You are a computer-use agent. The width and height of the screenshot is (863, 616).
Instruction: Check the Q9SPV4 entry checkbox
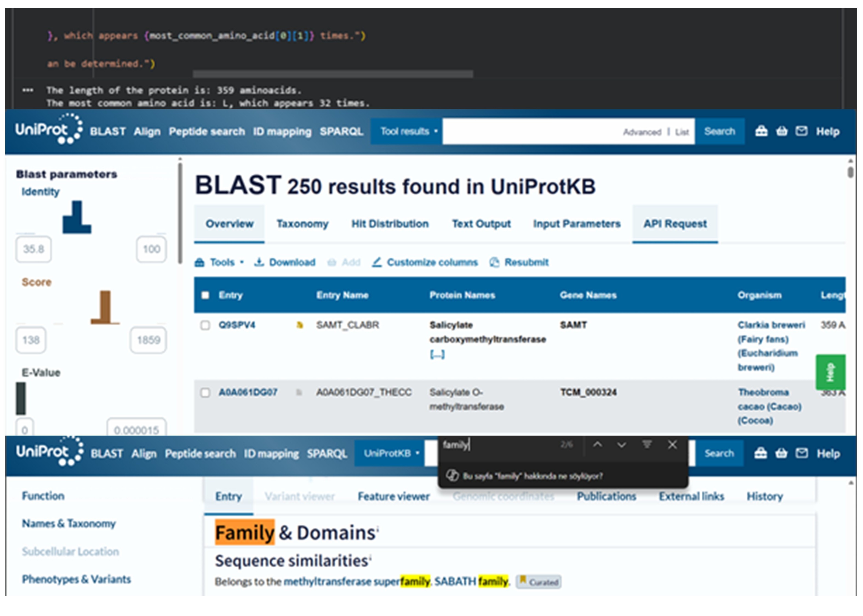pos(205,325)
